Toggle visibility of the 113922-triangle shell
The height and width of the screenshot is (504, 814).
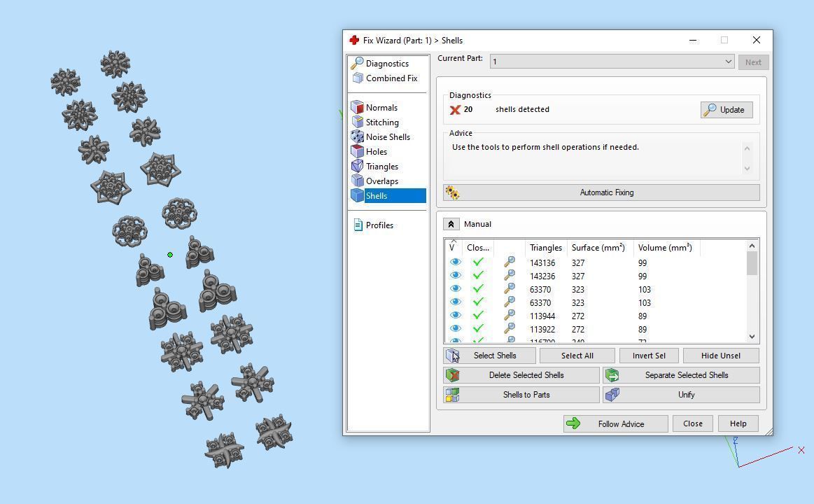tap(455, 328)
